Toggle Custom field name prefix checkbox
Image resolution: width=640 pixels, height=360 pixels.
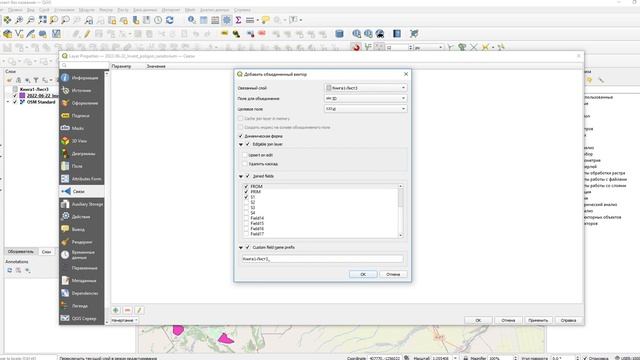point(248,247)
